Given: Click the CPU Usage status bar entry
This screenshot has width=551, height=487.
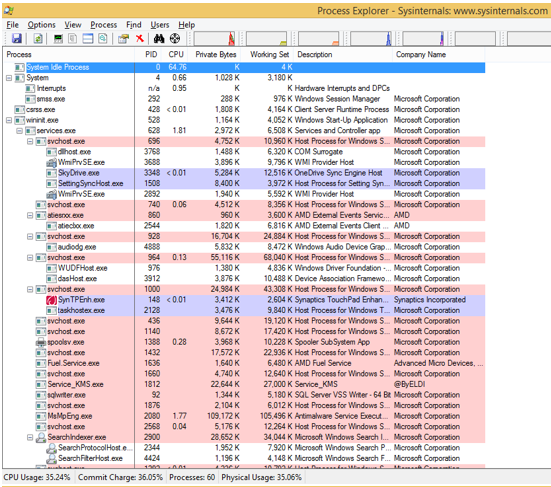Looking at the screenshot, I should click(x=37, y=478).
